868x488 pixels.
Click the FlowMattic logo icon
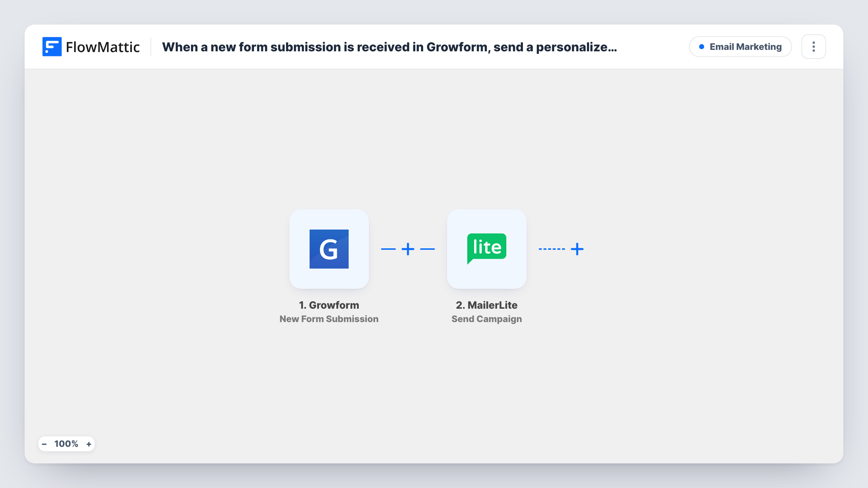pos(52,47)
